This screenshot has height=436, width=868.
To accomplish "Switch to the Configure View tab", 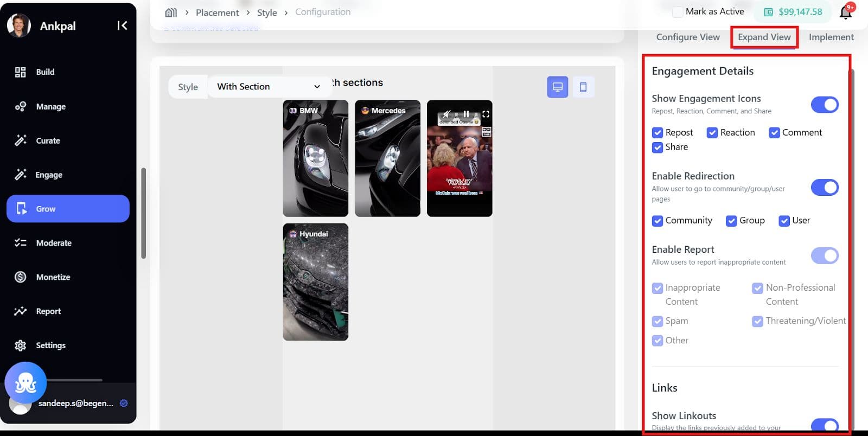I will tap(687, 37).
